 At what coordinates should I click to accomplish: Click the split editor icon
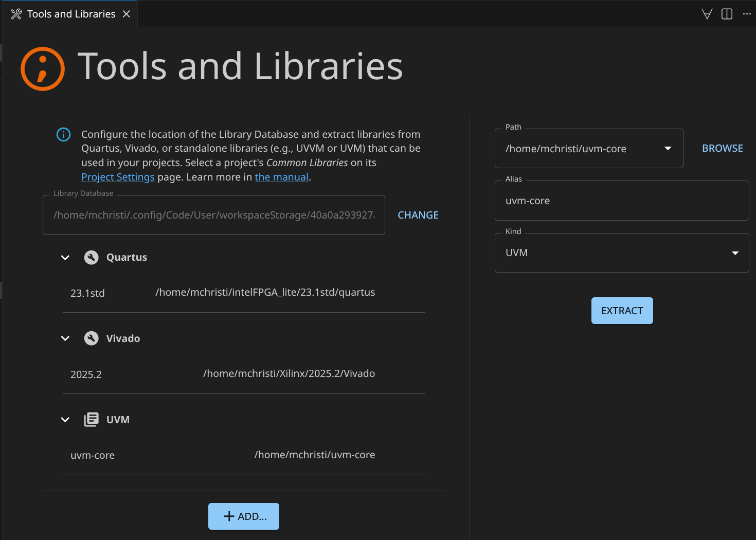click(727, 14)
